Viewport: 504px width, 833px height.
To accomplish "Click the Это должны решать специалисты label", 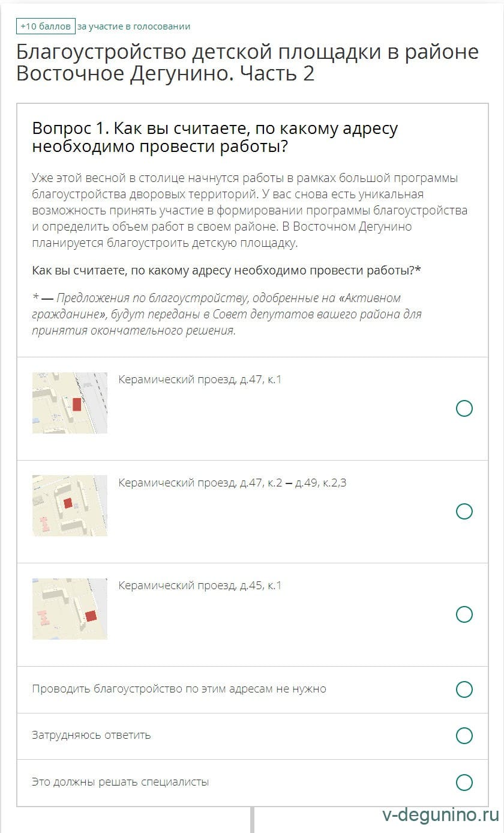I will [120, 782].
